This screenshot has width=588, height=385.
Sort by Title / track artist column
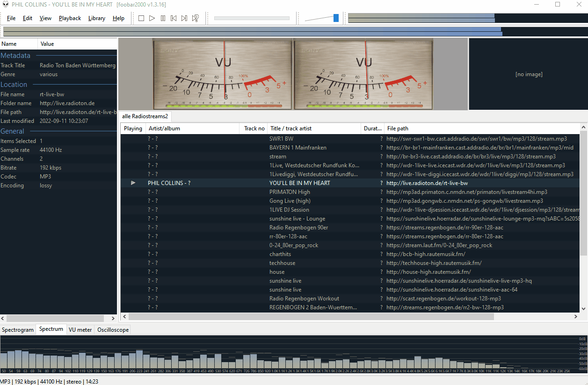pos(314,128)
